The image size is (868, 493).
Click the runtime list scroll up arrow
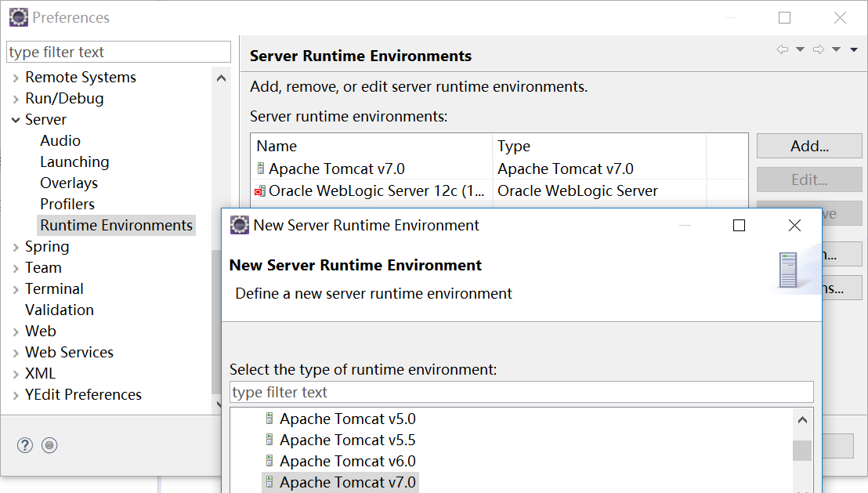802,420
